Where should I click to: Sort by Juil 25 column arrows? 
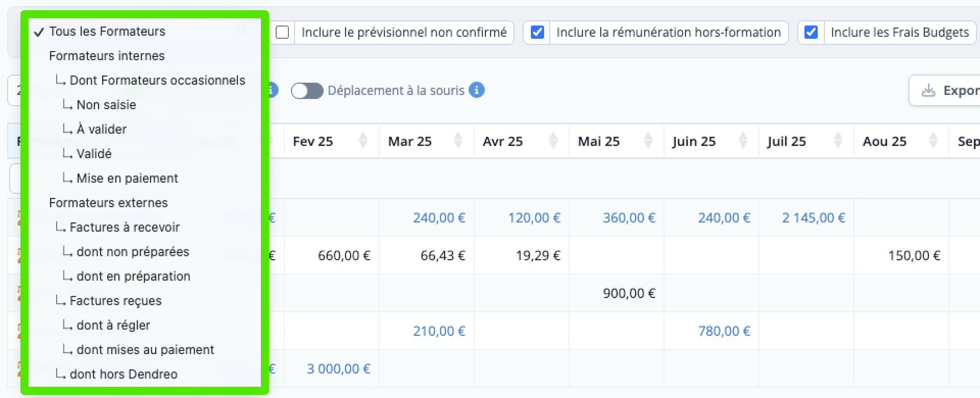pos(838,140)
